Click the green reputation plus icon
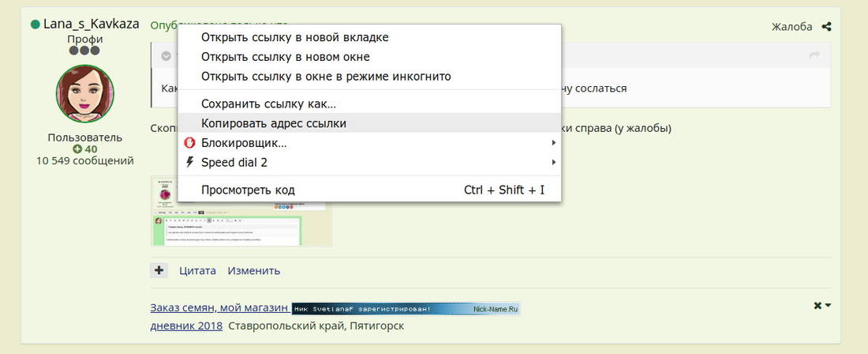 coord(77,149)
